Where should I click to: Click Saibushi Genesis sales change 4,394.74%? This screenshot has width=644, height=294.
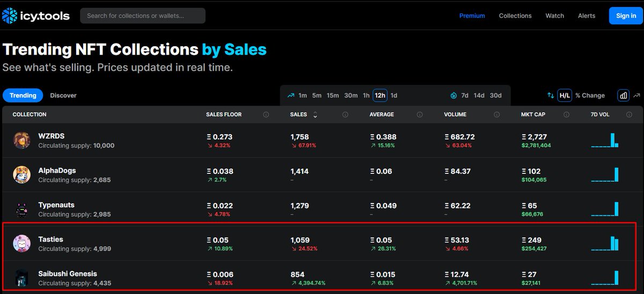(x=308, y=283)
